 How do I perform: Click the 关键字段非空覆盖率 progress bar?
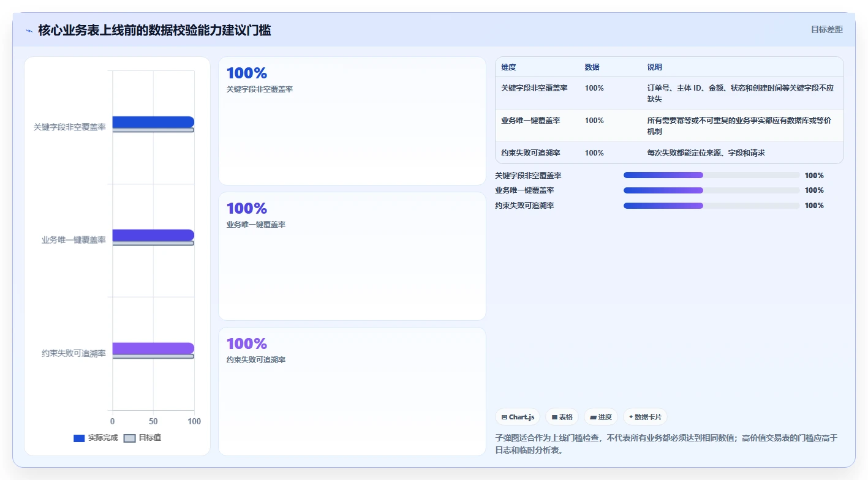click(712, 175)
